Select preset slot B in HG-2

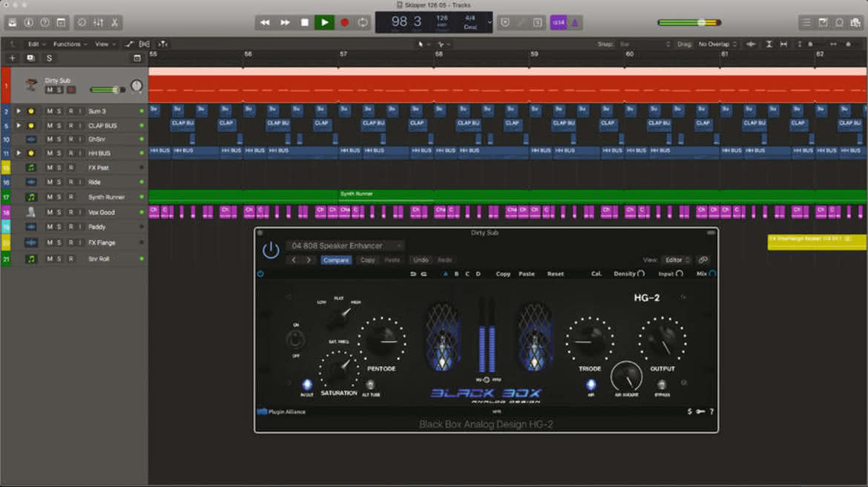[457, 274]
